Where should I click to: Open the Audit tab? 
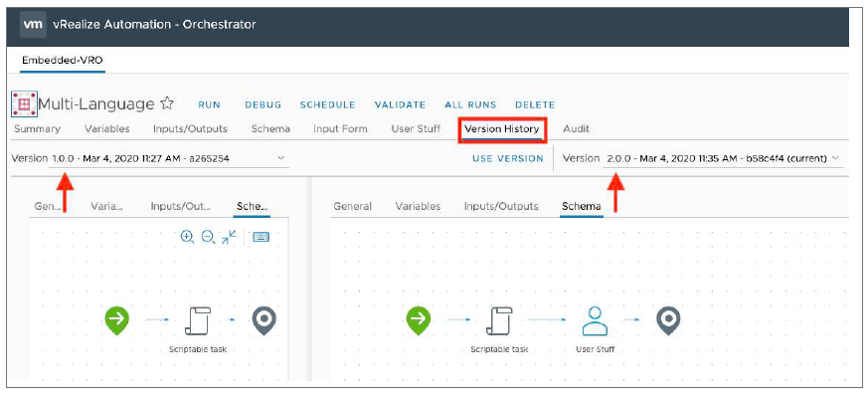pyautogui.click(x=576, y=128)
